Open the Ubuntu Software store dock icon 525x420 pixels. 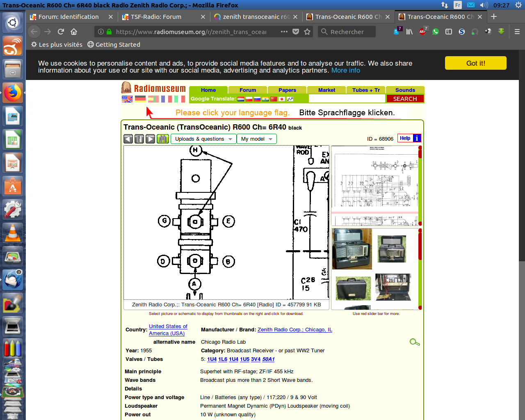pyautogui.click(x=13, y=187)
